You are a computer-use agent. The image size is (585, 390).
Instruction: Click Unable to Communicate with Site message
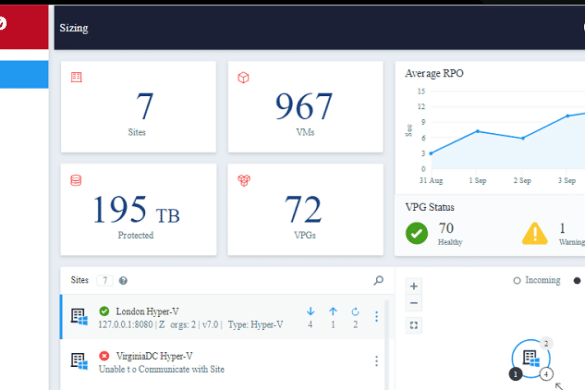coord(162,369)
